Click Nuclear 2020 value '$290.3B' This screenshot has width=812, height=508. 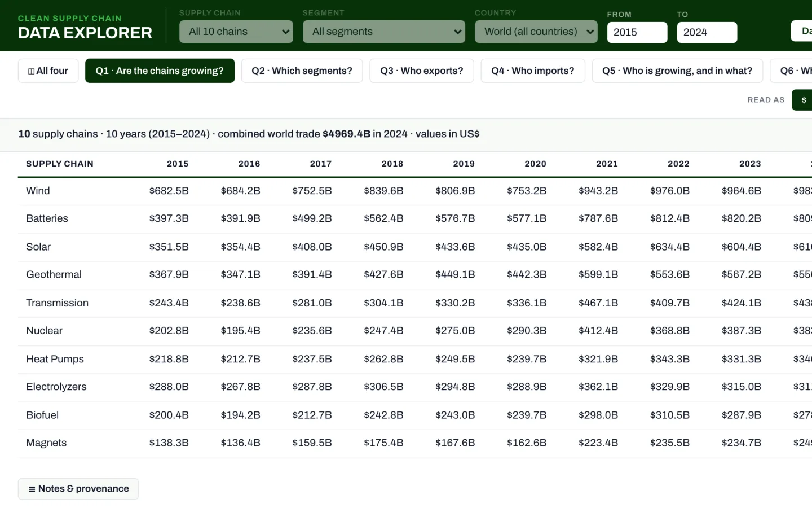527,331
